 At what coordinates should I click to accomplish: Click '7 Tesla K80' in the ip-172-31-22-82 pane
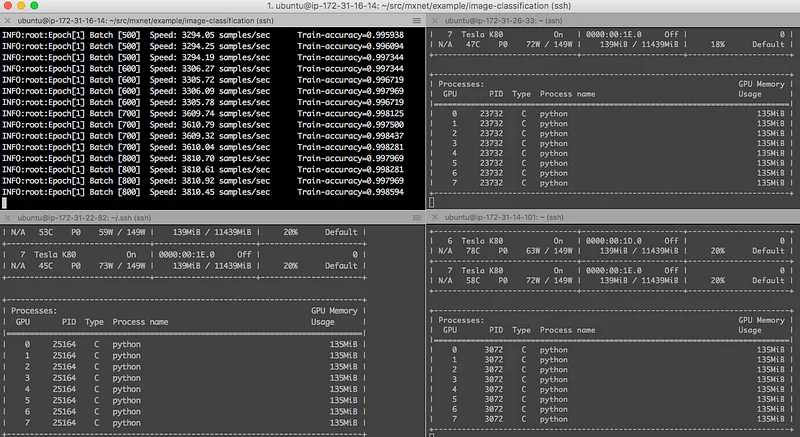pos(48,254)
